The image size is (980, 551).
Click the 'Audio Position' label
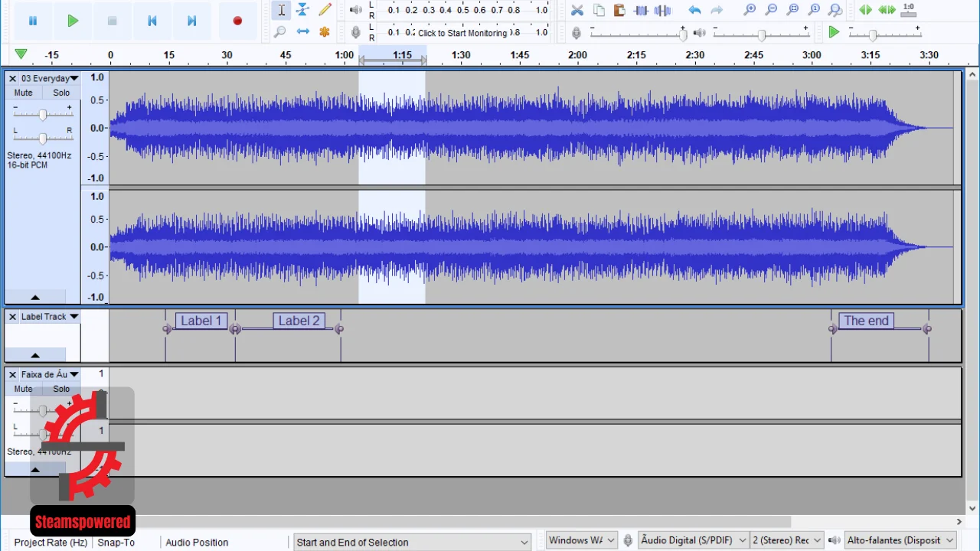coord(197,543)
